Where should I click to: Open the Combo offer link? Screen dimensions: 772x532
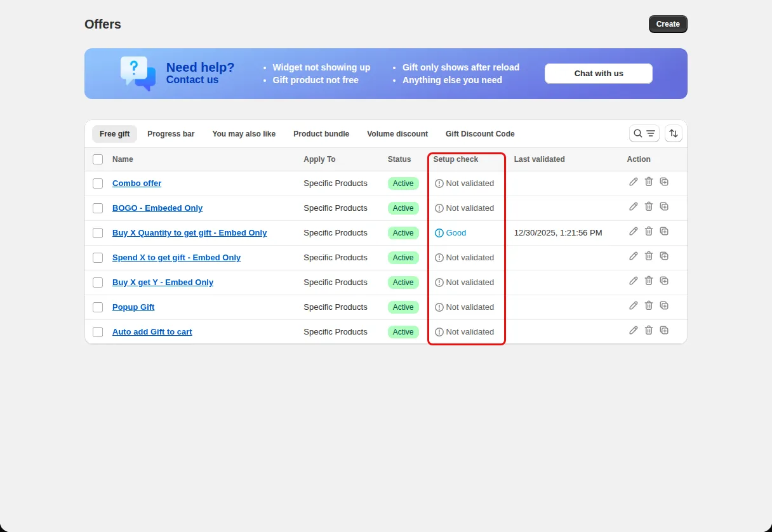(136, 183)
